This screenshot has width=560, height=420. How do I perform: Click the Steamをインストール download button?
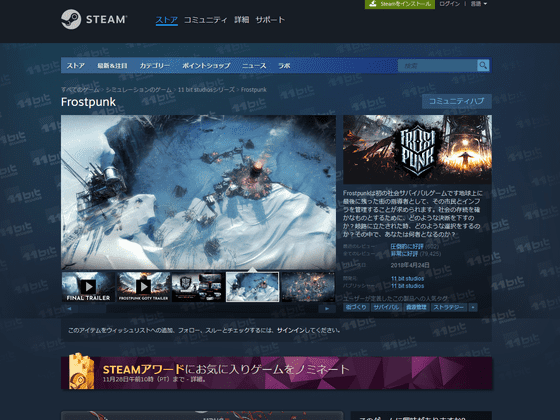tap(400, 4)
